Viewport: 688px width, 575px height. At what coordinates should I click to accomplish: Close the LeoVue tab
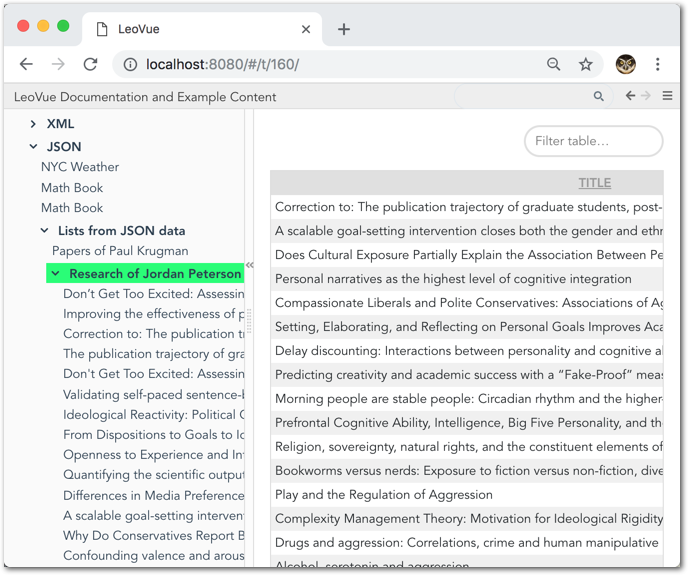click(306, 29)
